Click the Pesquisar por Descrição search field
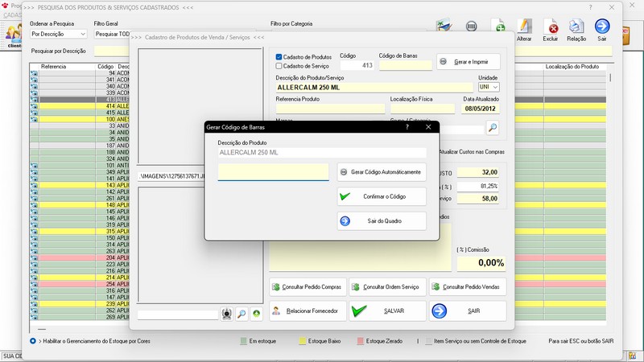This screenshot has height=362, width=644. coord(112,51)
